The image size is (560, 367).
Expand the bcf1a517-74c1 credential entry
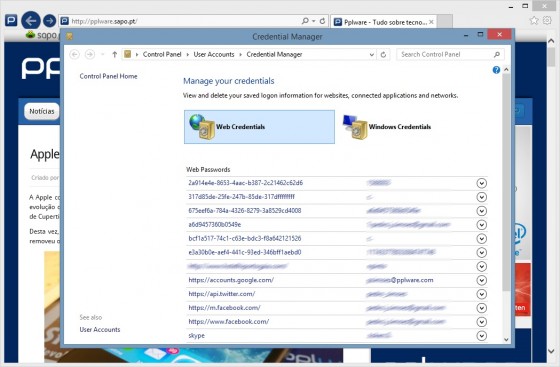tap(481, 238)
